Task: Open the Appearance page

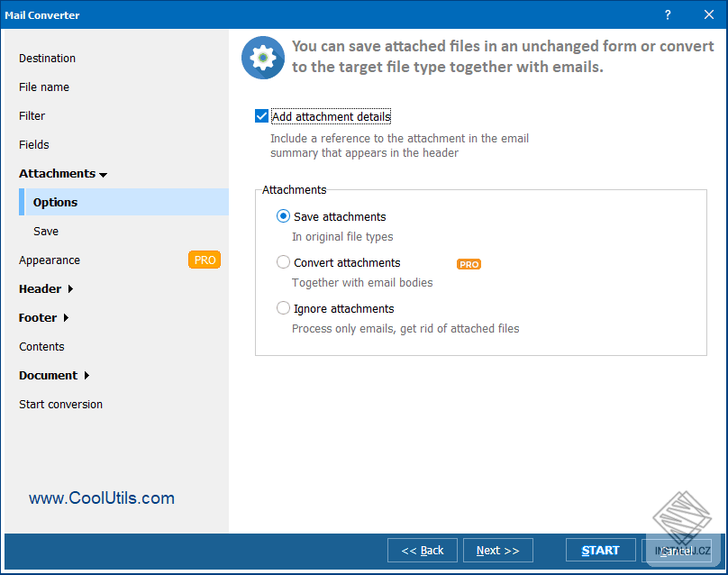Action: [x=50, y=260]
